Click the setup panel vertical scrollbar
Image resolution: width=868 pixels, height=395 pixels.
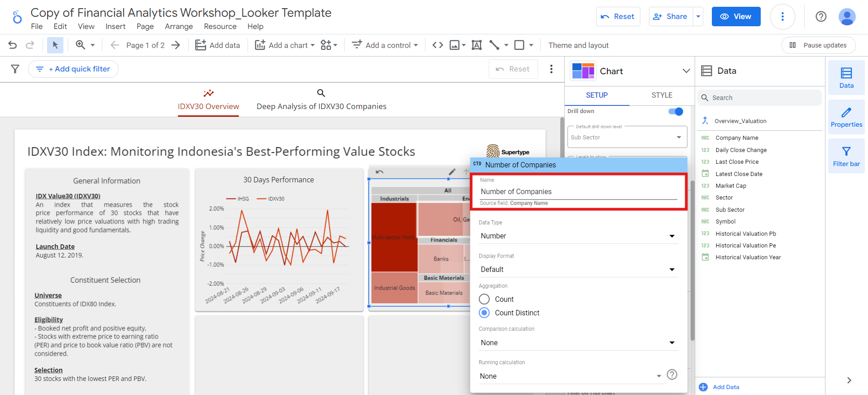point(692,260)
